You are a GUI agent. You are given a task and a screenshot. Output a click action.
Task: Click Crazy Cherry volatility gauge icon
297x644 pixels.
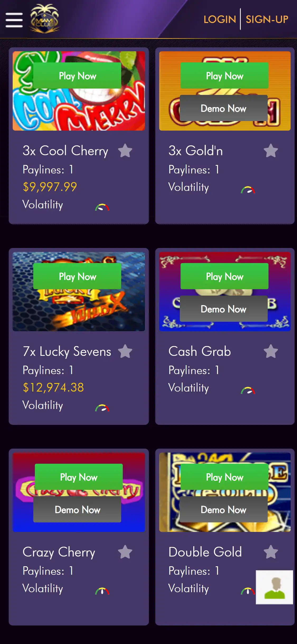(102, 591)
